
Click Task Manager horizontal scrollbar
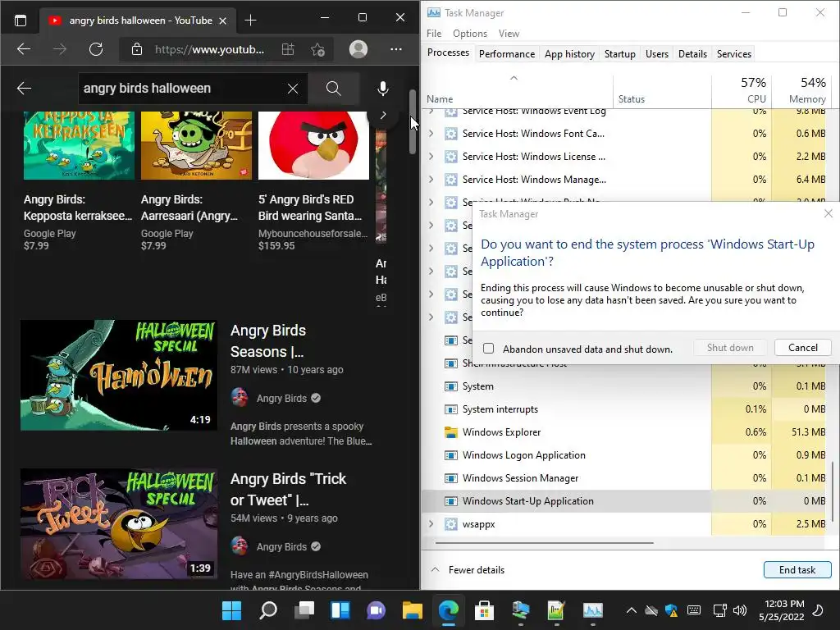[x=545, y=543]
